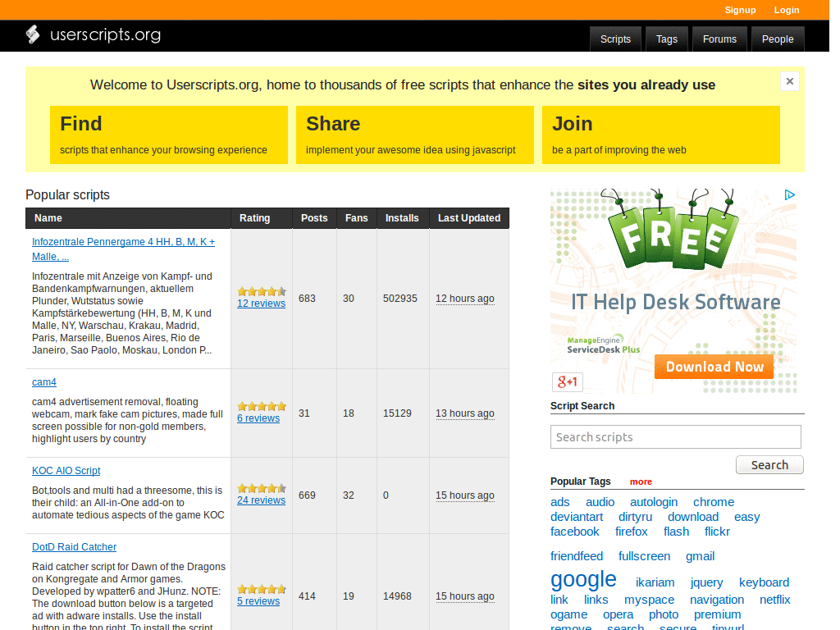This screenshot has width=840, height=630.
Task: Dismiss the welcome banner with the × icon
Action: (789, 81)
